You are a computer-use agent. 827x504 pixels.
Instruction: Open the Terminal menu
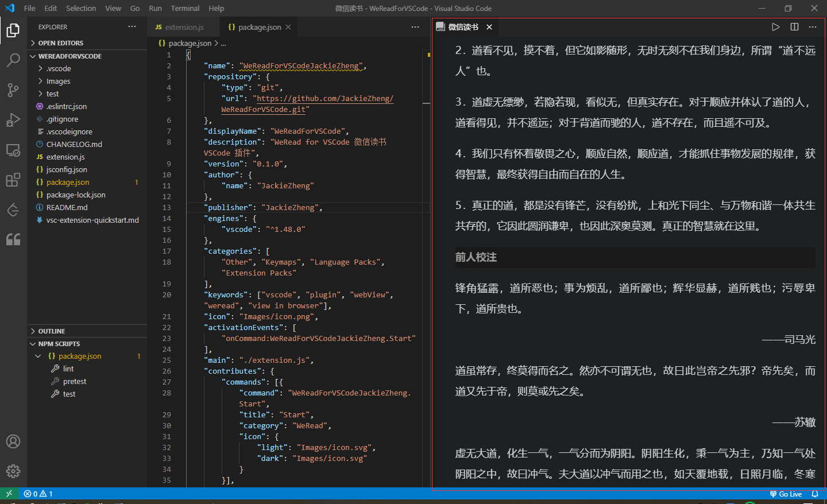click(x=185, y=8)
